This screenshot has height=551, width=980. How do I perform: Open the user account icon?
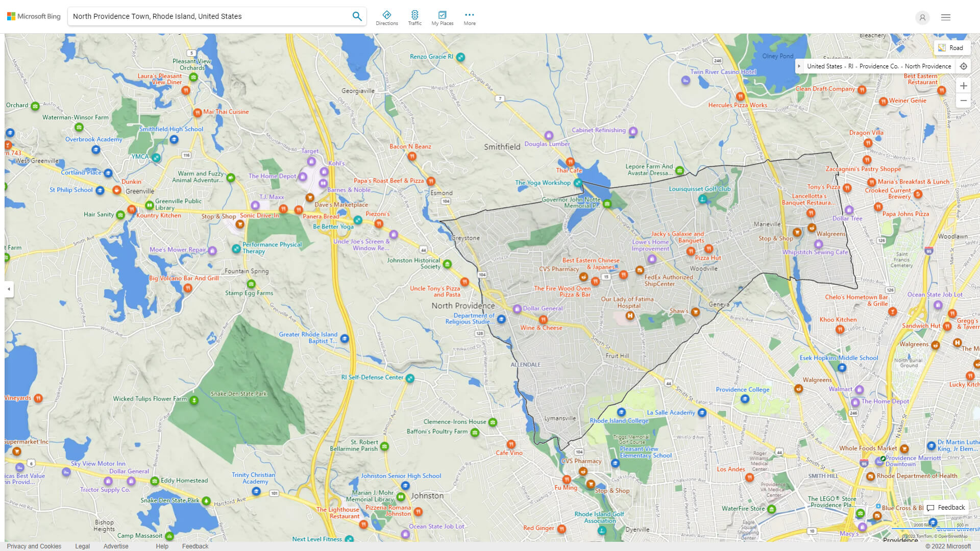tap(922, 17)
